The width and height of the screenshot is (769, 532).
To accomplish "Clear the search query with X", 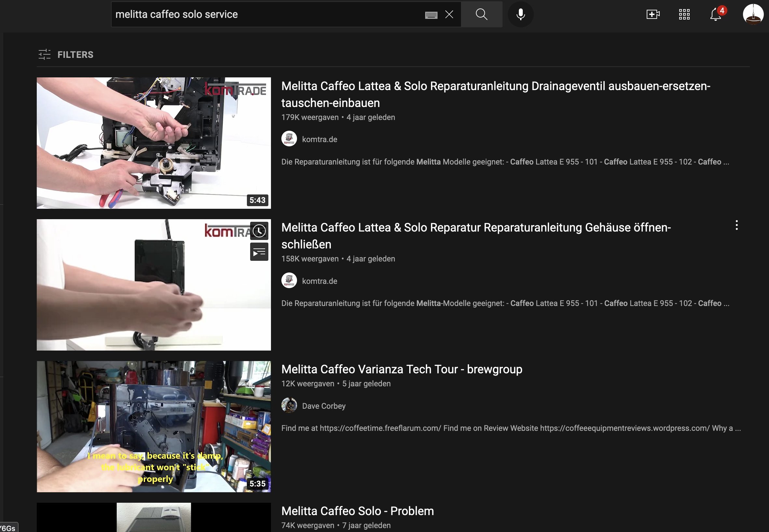I will click(x=449, y=14).
